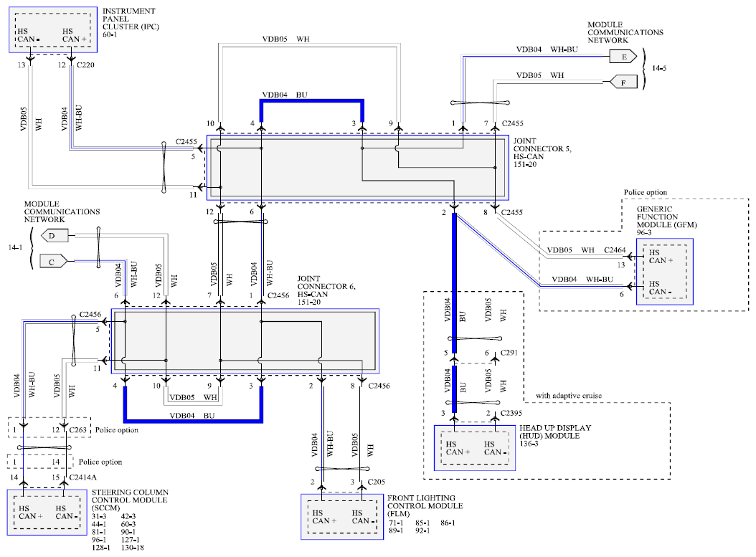Click the off-page connector arrow labeled F
The height and width of the screenshot is (557, 756).
pyautogui.click(x=622, y=83)
